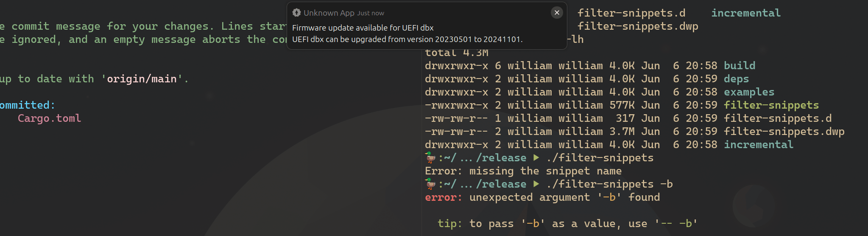The height and width of the screenshot is (236, 868).
Task: Click the Cargo.toml filename in the commit editor
Action: point(49,118)
